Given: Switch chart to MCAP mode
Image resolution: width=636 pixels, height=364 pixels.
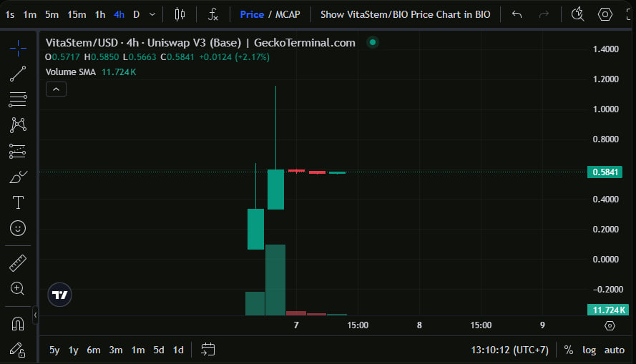Looking at the screenshot, I should tap(288, 14).
